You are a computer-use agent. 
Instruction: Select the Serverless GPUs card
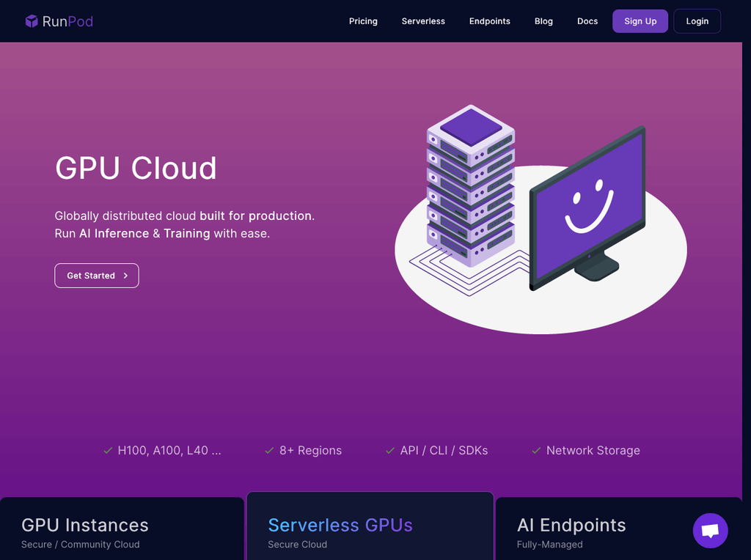[370, 526]
